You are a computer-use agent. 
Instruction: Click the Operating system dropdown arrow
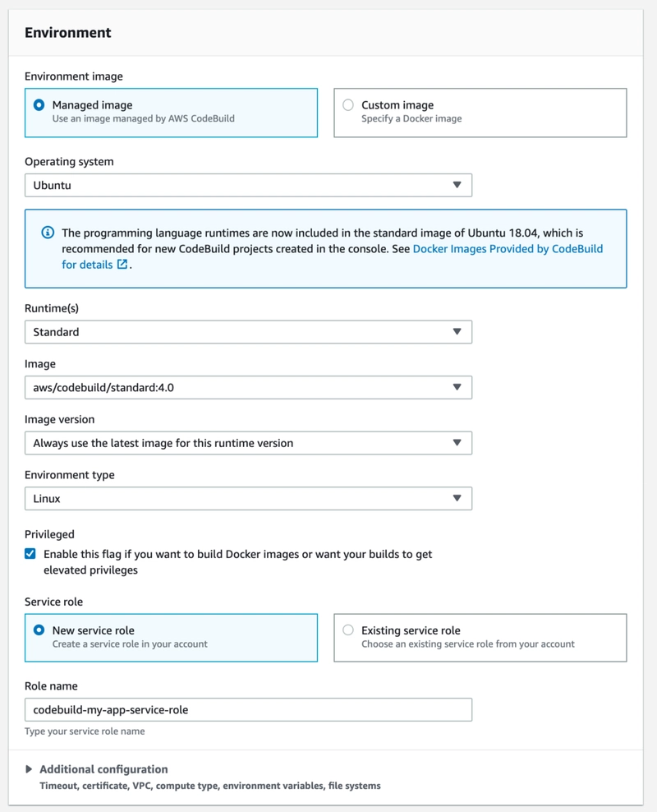457,185
